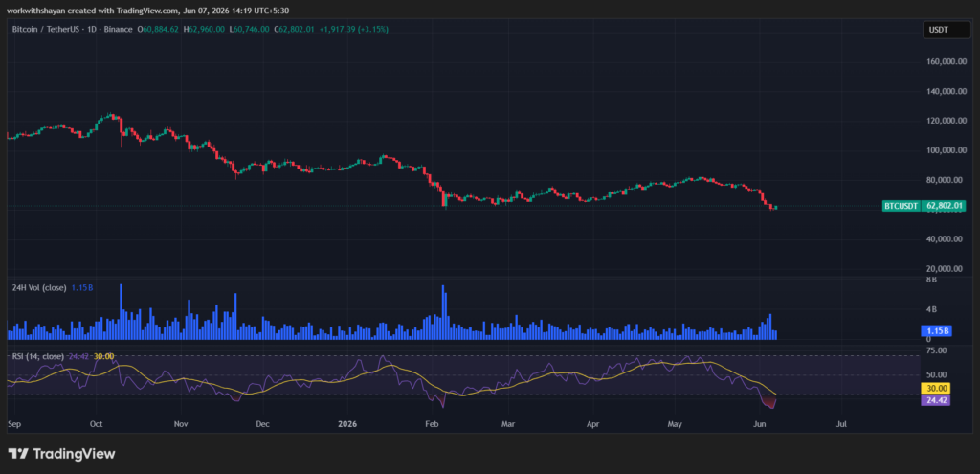Click the USDT currency button

tap(947, 30)
